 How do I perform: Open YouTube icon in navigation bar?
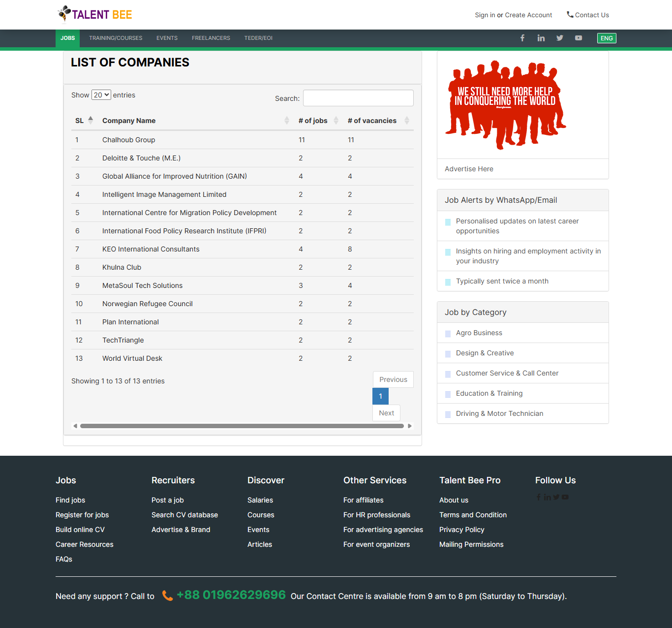tap(579, 38)
